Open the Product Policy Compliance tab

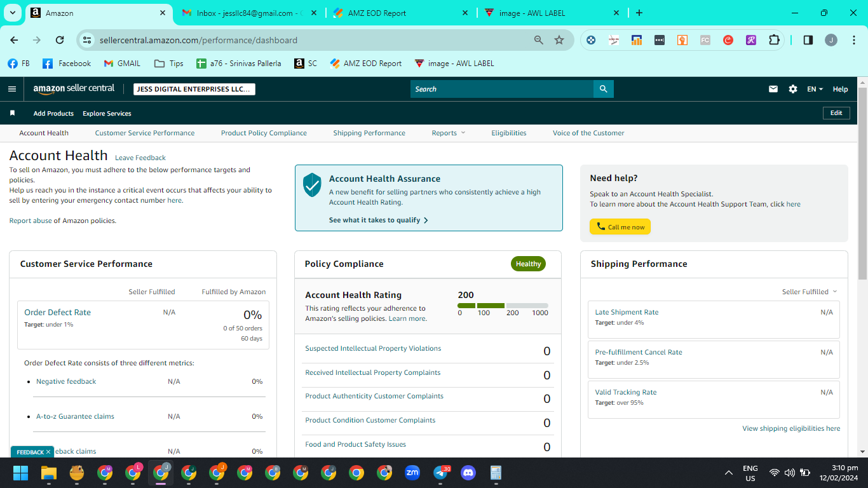point(264,133)
